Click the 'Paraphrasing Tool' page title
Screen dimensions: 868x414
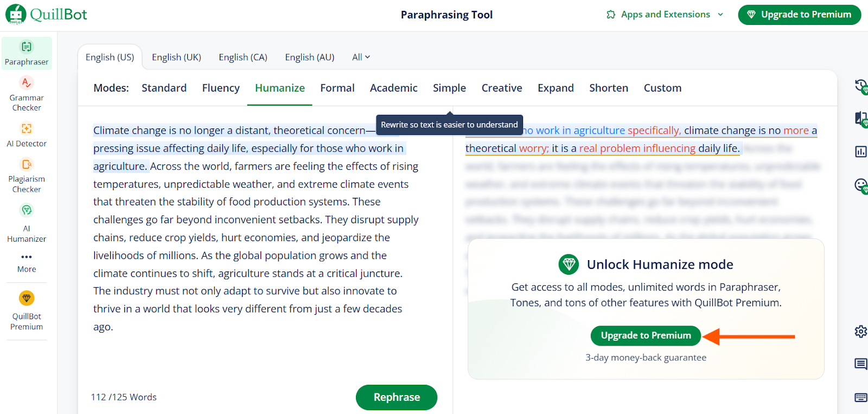click(x=446, y=15)
